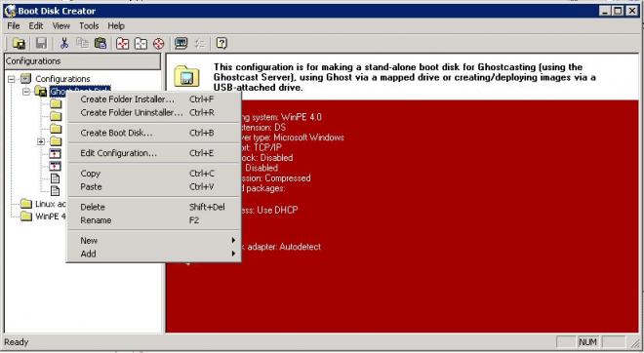Viewport: 644px width, 353px height.
Task: Click the Cut scissors toolbar icon
Action: pyautogui.click(x=64, y=43)
